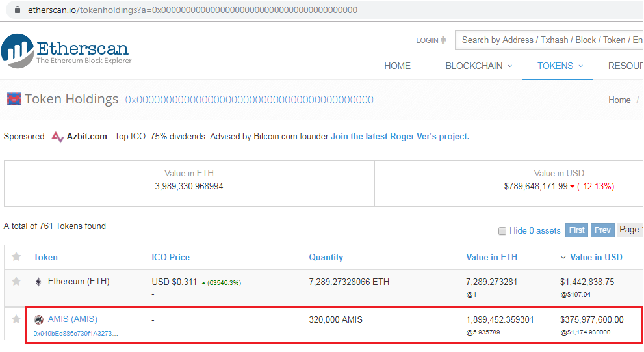Click the Etherscan logo
This screenshot has height=352, width=644.
[x=66, y=51]
